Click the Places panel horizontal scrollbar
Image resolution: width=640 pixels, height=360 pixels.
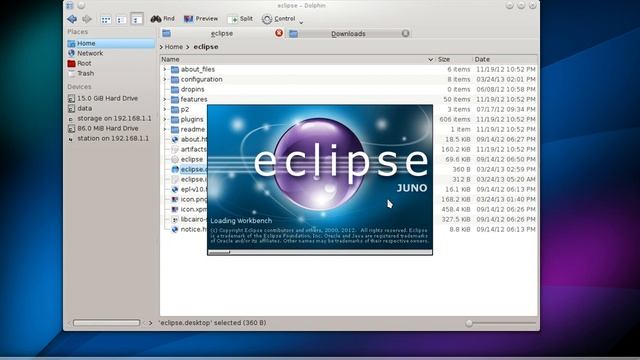point(107,323)
